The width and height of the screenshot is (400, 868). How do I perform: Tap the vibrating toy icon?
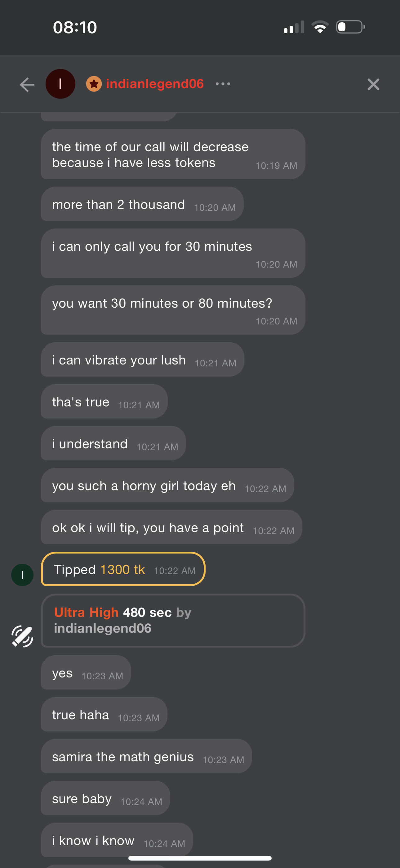[x=22, y=636]
